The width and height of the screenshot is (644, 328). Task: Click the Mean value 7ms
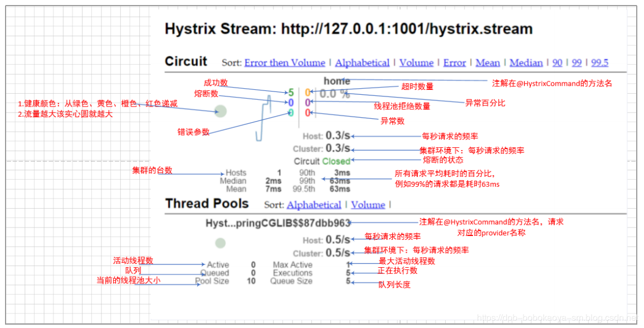(x=273, y=189)
